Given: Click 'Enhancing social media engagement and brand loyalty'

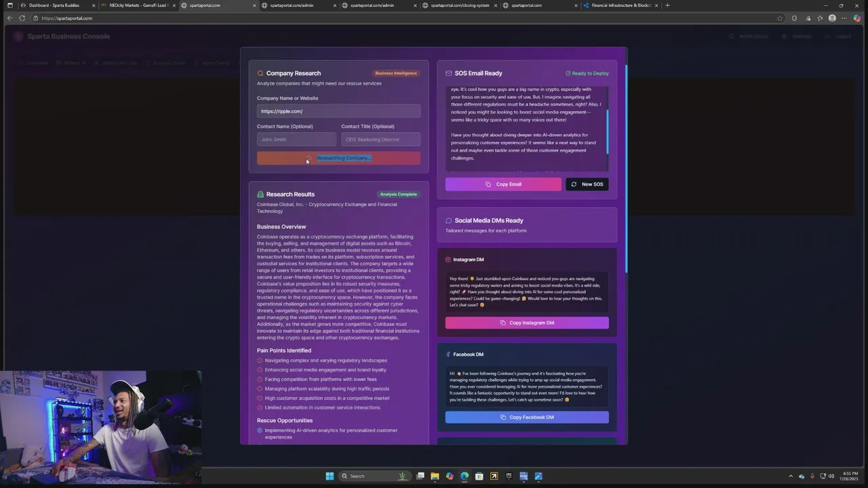Looking at the screenshot, I should (325, 370).
